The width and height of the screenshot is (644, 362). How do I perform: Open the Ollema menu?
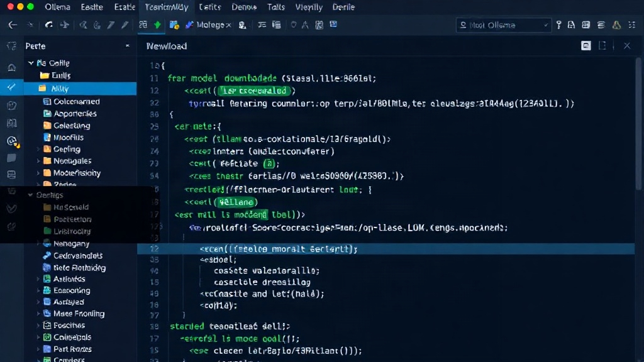57,7
